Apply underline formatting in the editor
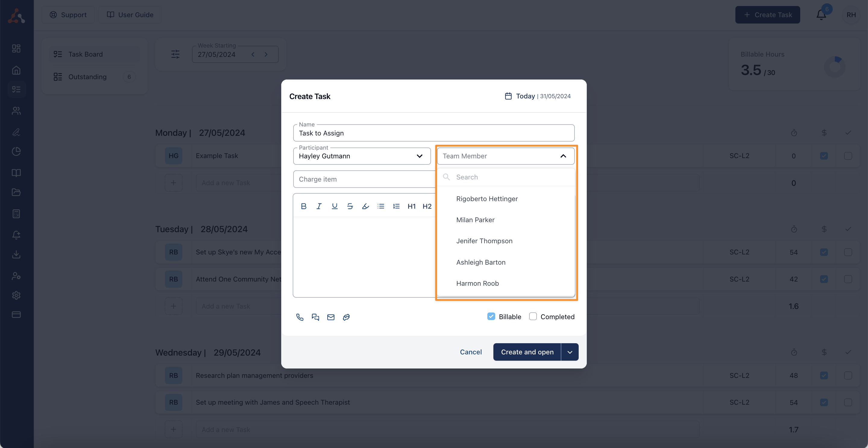 pos(334,206)
